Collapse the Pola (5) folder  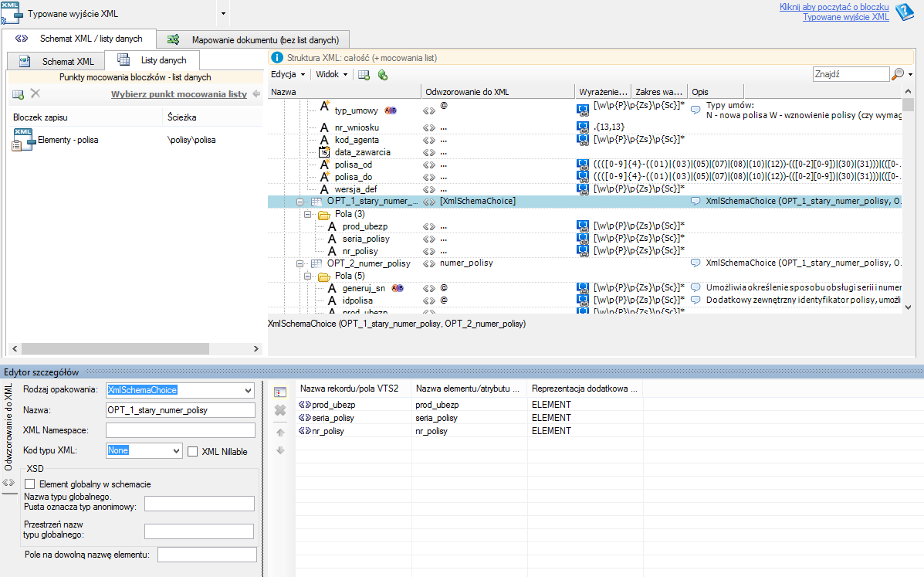307,276
